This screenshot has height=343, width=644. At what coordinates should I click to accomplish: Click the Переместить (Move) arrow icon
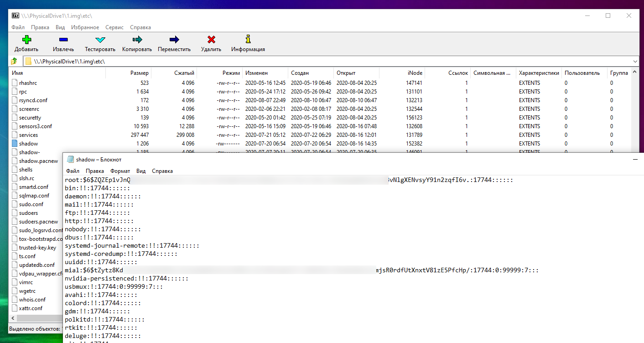(174, 40)
